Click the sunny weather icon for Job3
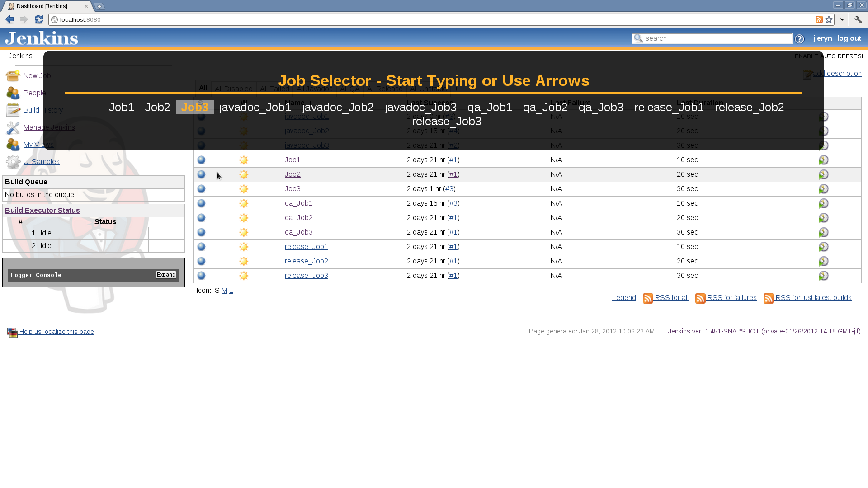868x488 pixels. click(244, 189)
